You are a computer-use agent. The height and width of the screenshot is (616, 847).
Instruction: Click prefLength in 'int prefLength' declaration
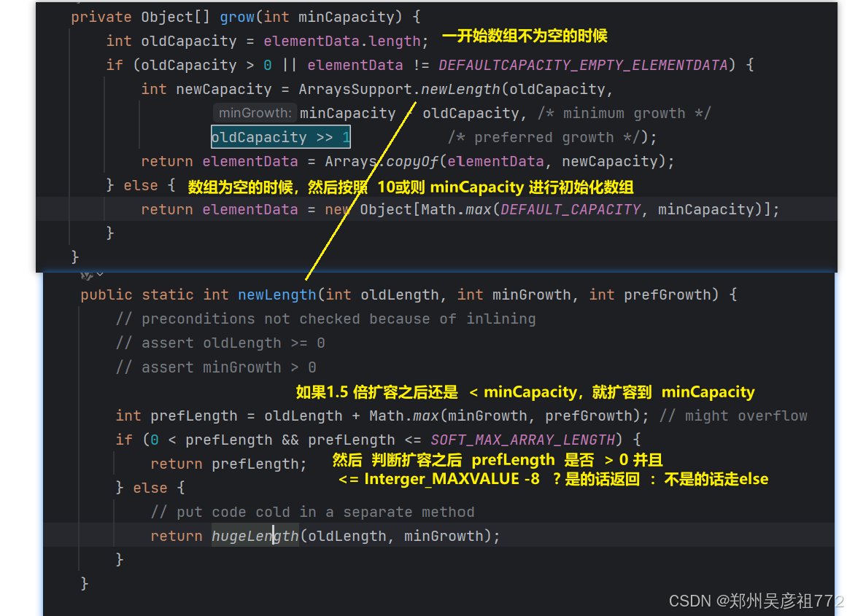[x=194, y=416]
